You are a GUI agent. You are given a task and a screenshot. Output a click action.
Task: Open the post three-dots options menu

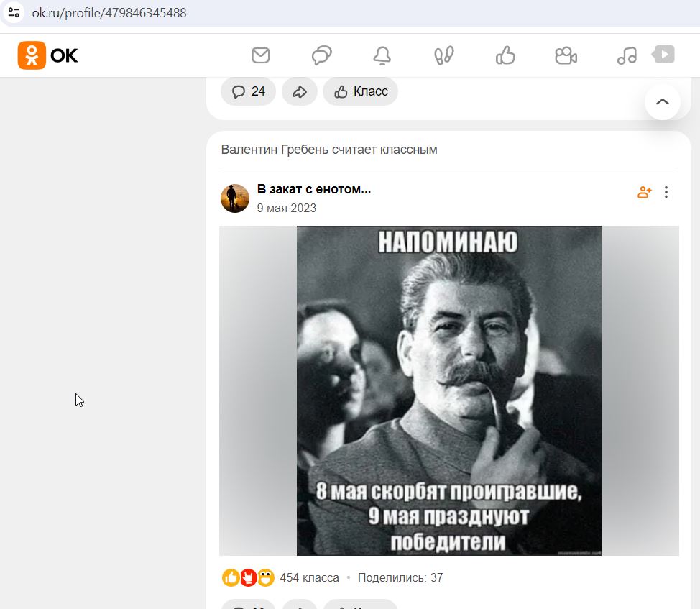pyautogui.click(x=666, y=192)
